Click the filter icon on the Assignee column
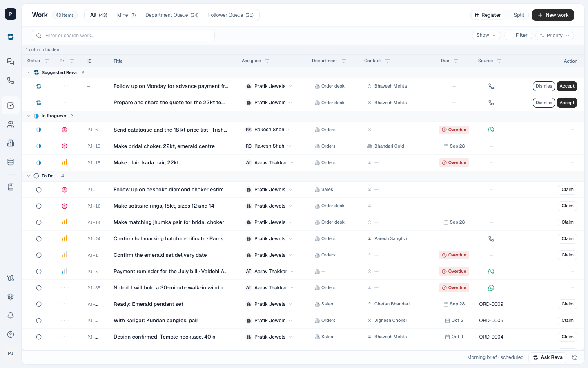588x368 pixels. 267,61
